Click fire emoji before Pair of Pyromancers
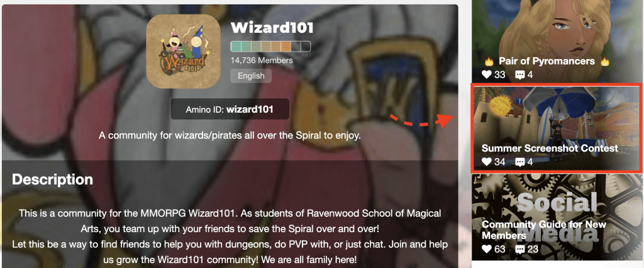 pos(489,61)
